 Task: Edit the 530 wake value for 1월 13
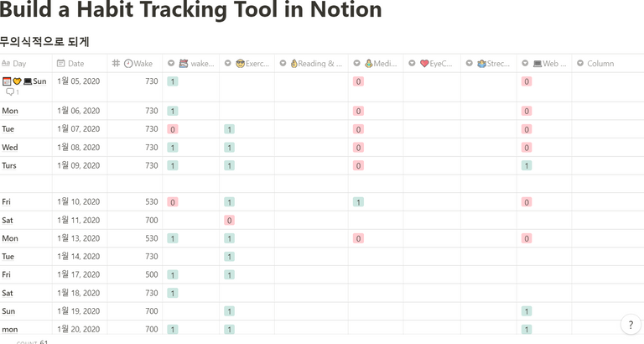(x=135, y=238)
